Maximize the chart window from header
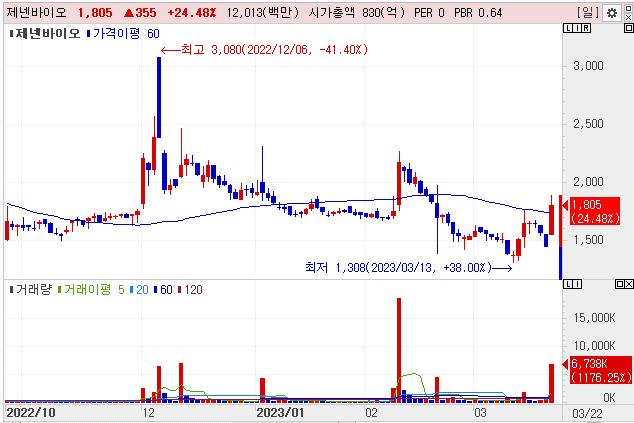 coord(629,9)
